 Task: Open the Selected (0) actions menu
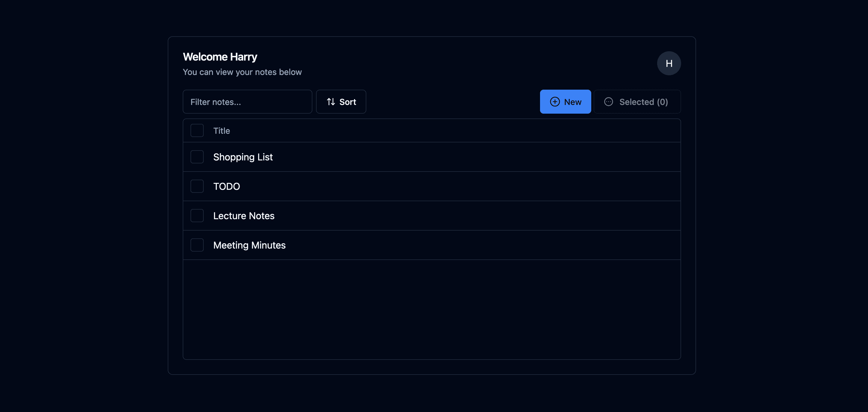click(x=637, y=102)
